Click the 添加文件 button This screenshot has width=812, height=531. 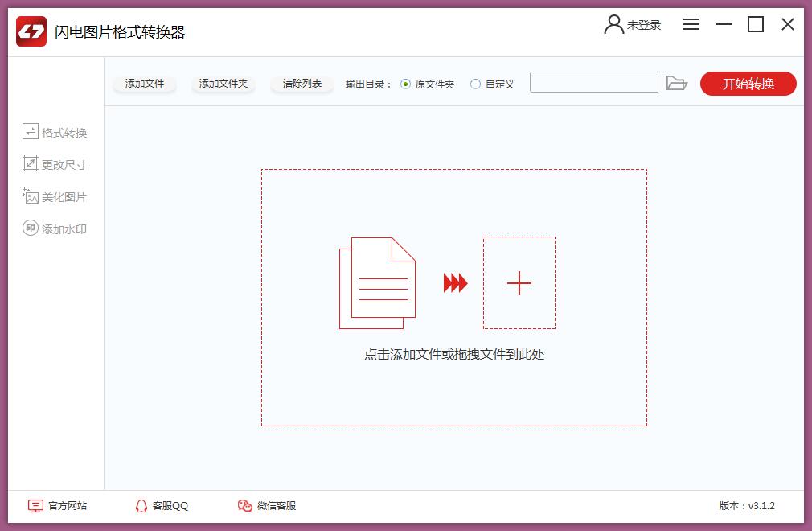(144, 82)
